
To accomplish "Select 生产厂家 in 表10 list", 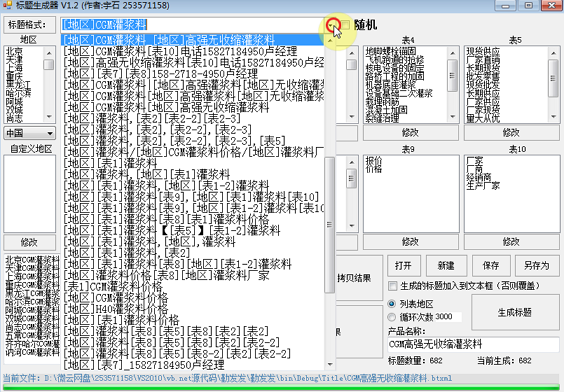I will (x=483, y=186).
